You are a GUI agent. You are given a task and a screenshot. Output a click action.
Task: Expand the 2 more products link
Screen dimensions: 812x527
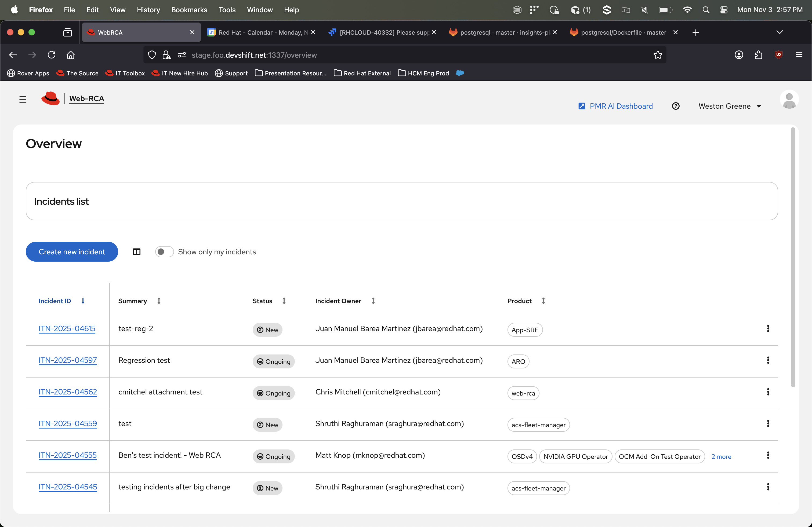(721, 456)
